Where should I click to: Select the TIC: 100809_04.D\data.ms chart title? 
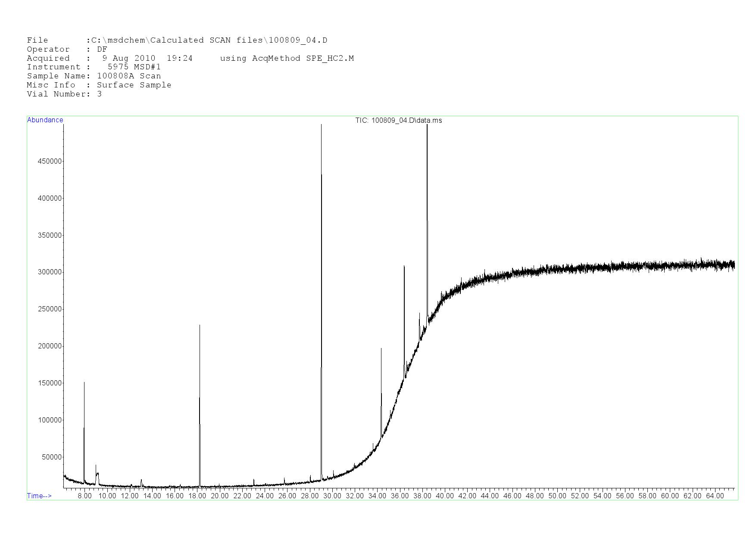click(x=398, y=121)
